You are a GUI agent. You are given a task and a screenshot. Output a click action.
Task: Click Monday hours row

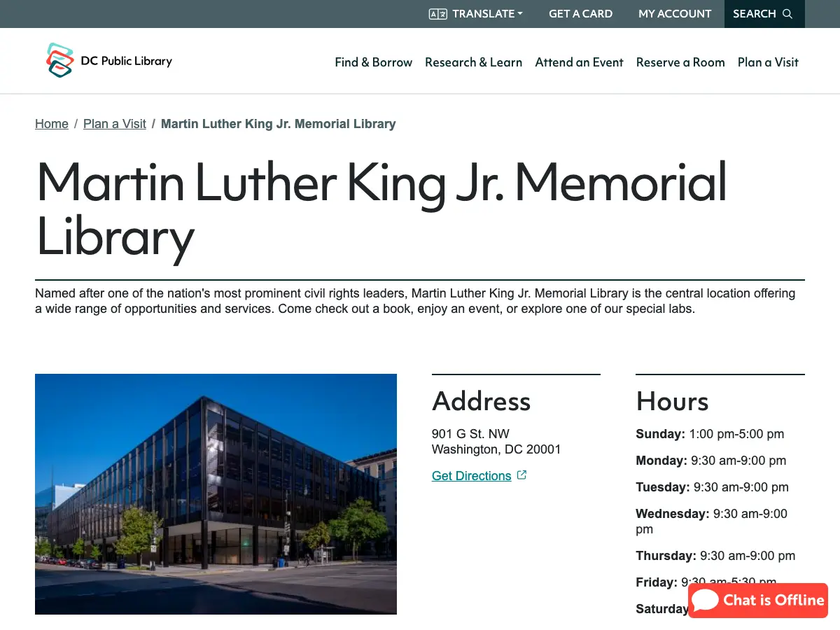[x=710, y=461]
